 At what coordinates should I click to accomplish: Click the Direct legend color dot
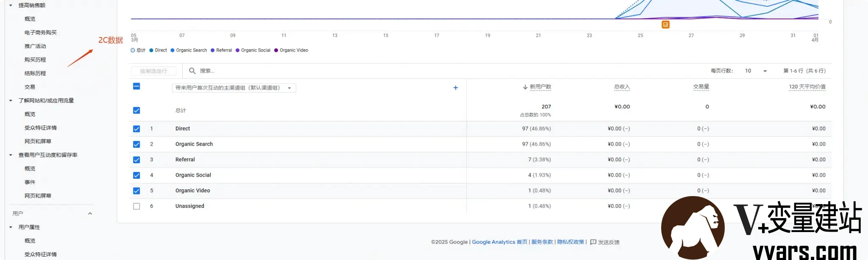pos(151,50)
